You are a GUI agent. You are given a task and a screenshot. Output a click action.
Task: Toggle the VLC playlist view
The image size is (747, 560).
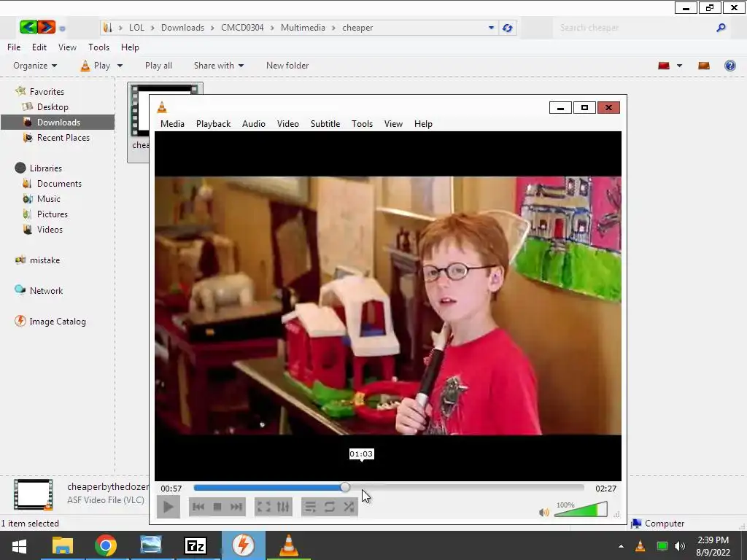point(310,507)
